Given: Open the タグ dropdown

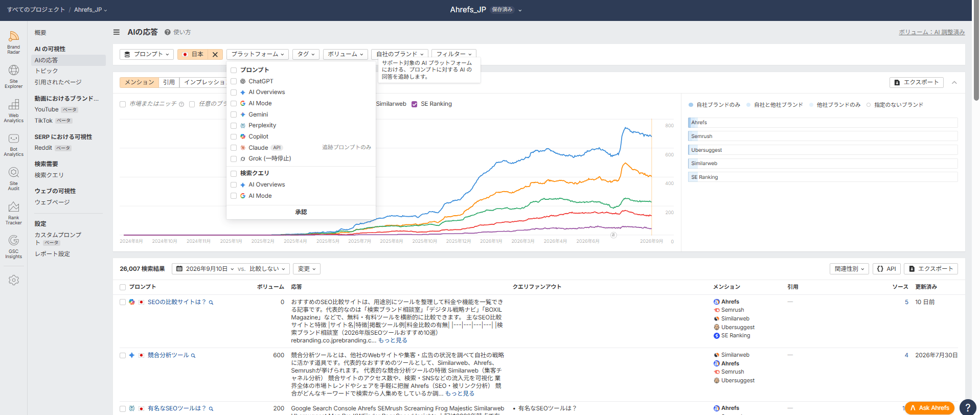Looking at the screenshot, I should click(306, 54).
